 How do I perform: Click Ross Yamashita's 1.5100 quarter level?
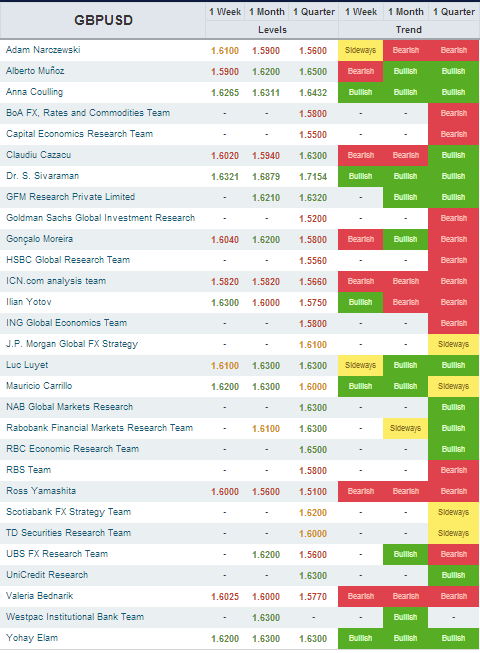pos(313,491)
